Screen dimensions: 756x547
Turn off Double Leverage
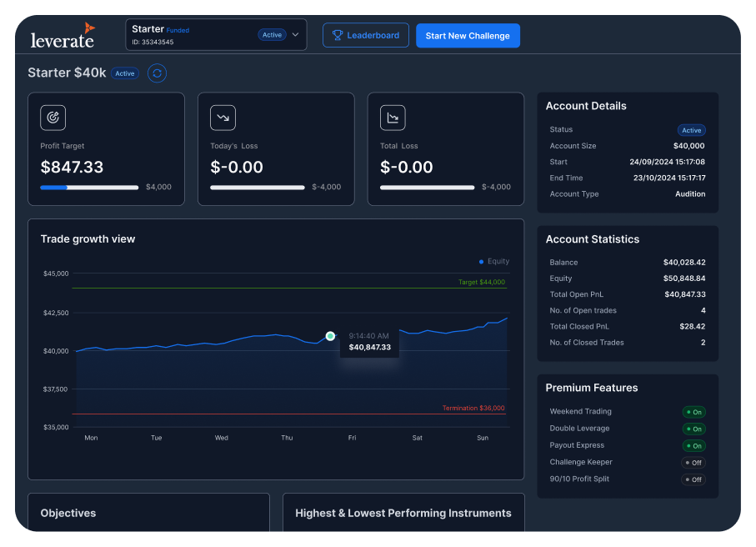(x=693, y=429)
